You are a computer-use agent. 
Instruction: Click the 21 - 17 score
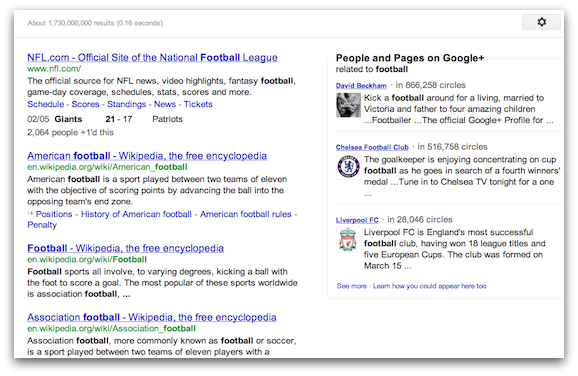tap(119, 119)
